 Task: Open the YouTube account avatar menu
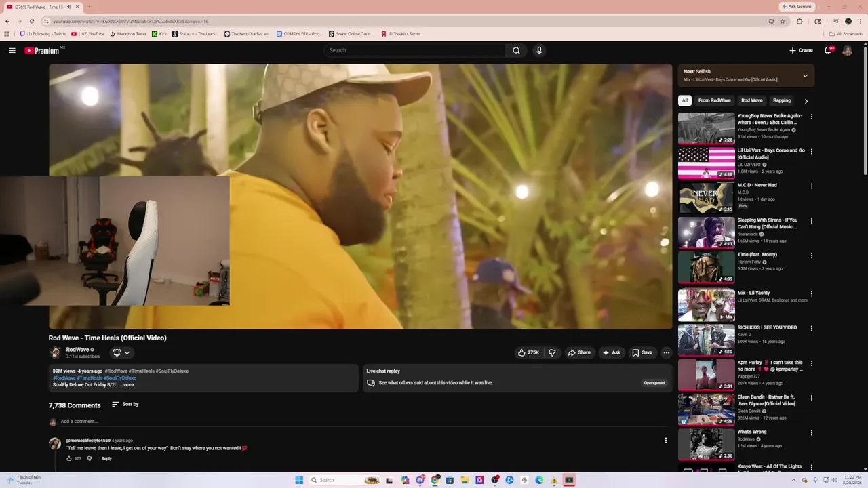point(847,50)
